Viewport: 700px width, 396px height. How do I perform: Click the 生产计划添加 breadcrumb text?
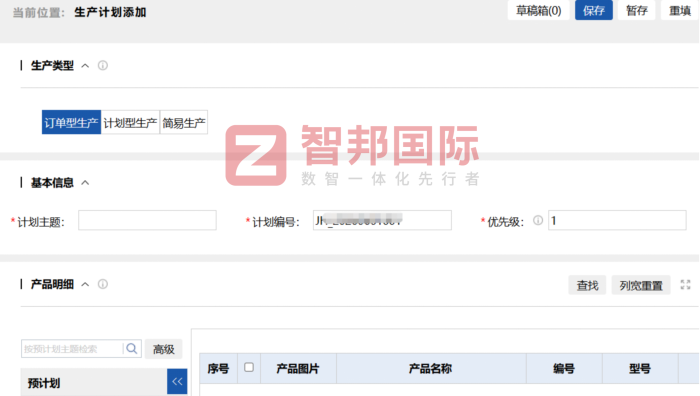110,12
